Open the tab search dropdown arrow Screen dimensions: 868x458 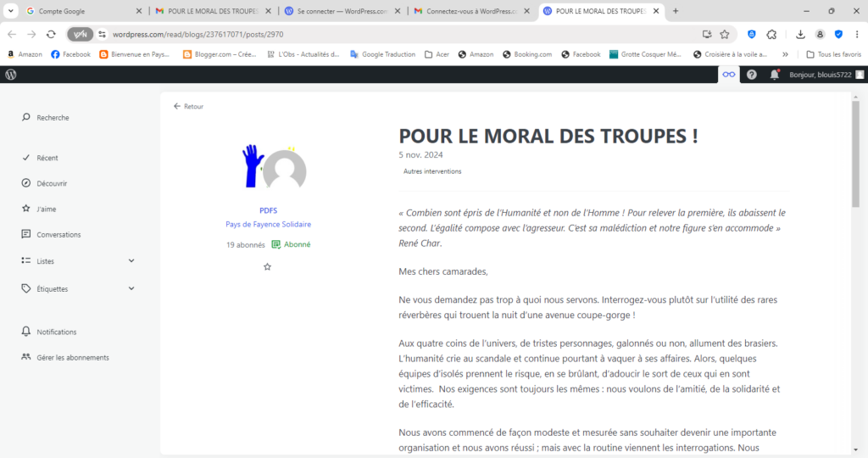[x=11, y=11]
